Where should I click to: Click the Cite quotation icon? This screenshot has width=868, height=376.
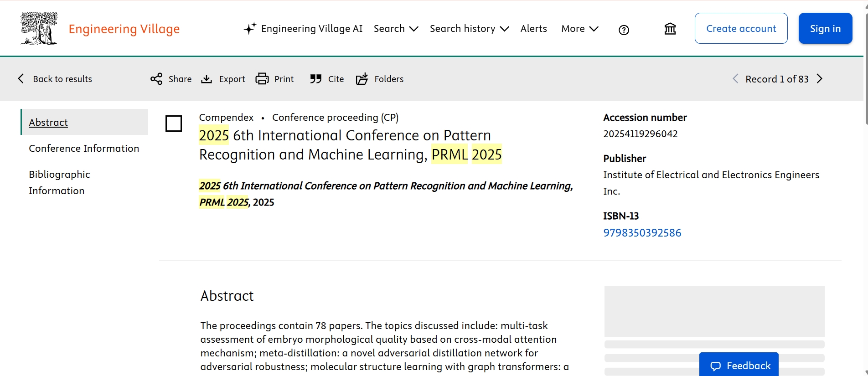(x=315, y=79)
